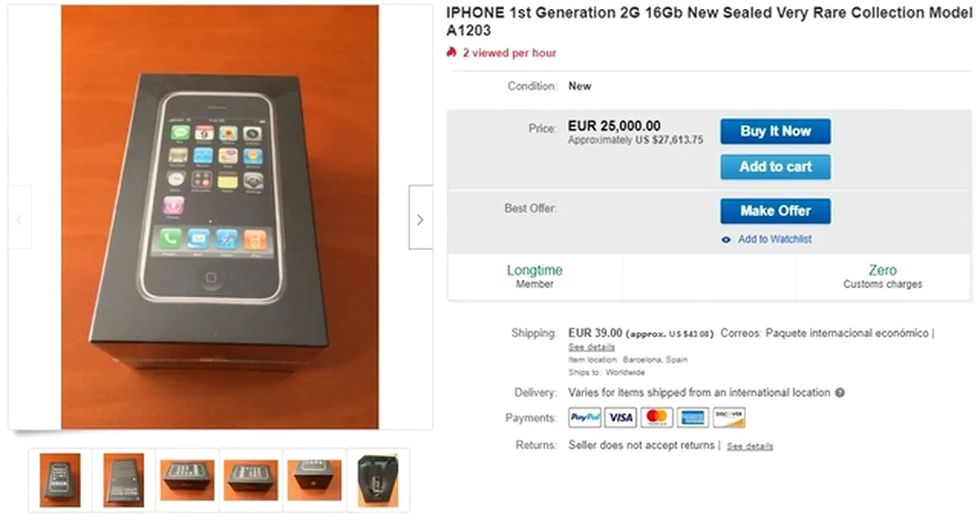This screenshot has height=527, width=980.
Task: Open the Make Offer button
Action: click(775, 211)
